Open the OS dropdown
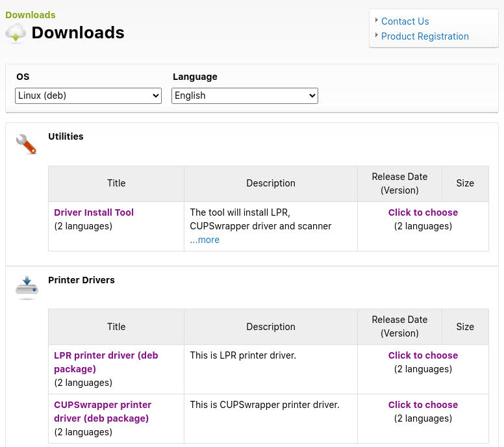504x447 pixels. [88, 96]
